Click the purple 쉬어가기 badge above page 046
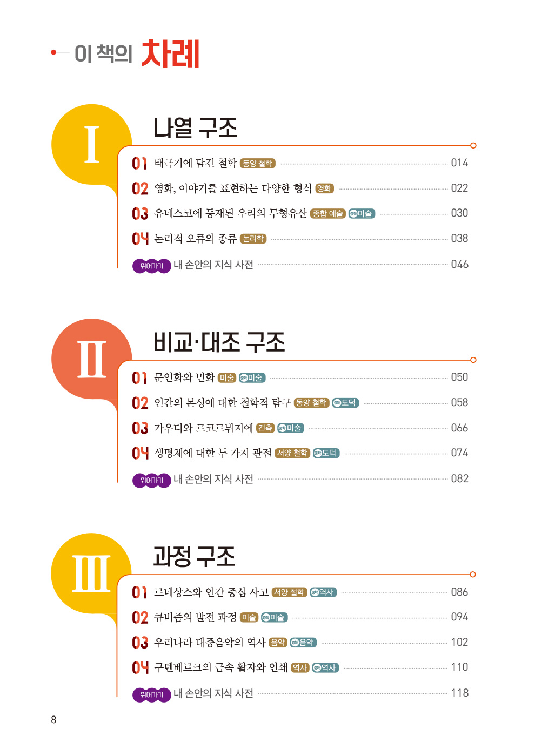The image size is (535, 756). pos(152,266)
